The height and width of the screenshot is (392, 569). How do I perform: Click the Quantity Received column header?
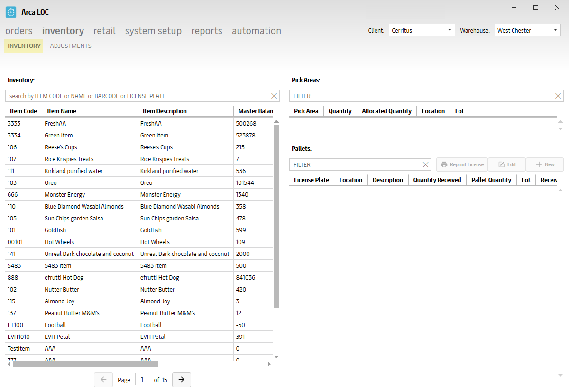pyautogui.click(x=437, y=180)
